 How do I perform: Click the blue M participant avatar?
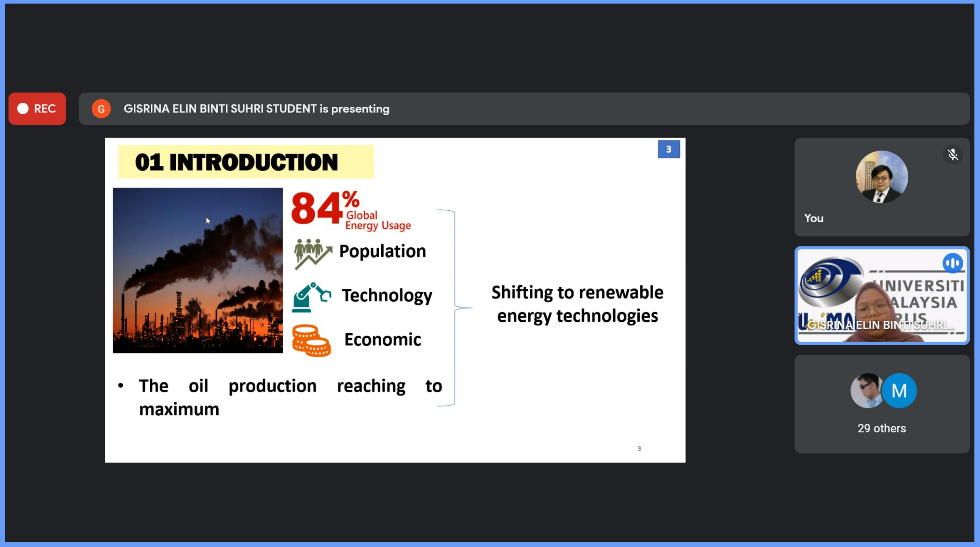tap(899, 391)
